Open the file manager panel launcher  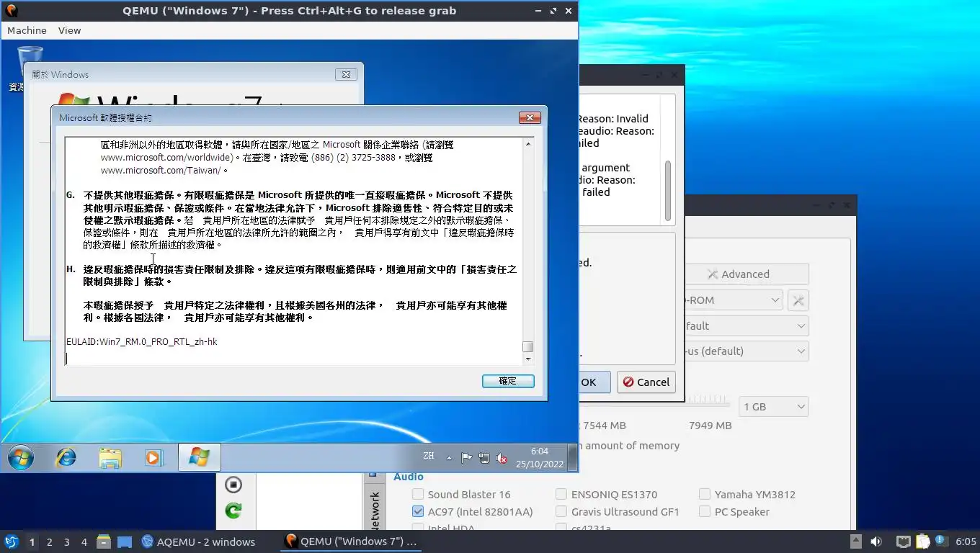(103, 541)
